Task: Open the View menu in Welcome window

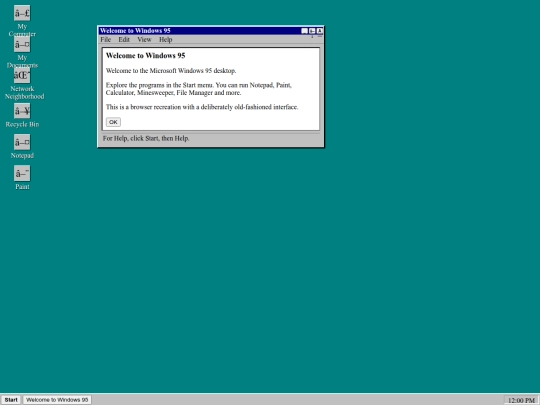Action: coord(144,40)
